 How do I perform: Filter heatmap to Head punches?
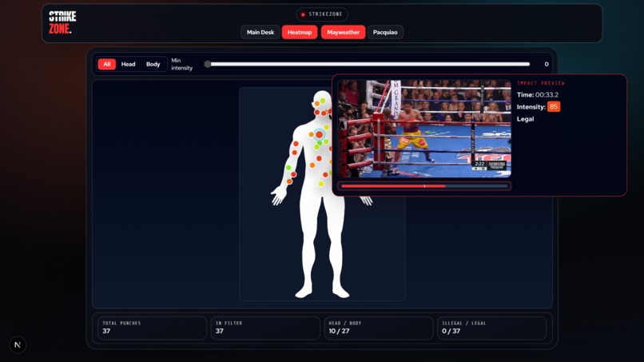128,64
